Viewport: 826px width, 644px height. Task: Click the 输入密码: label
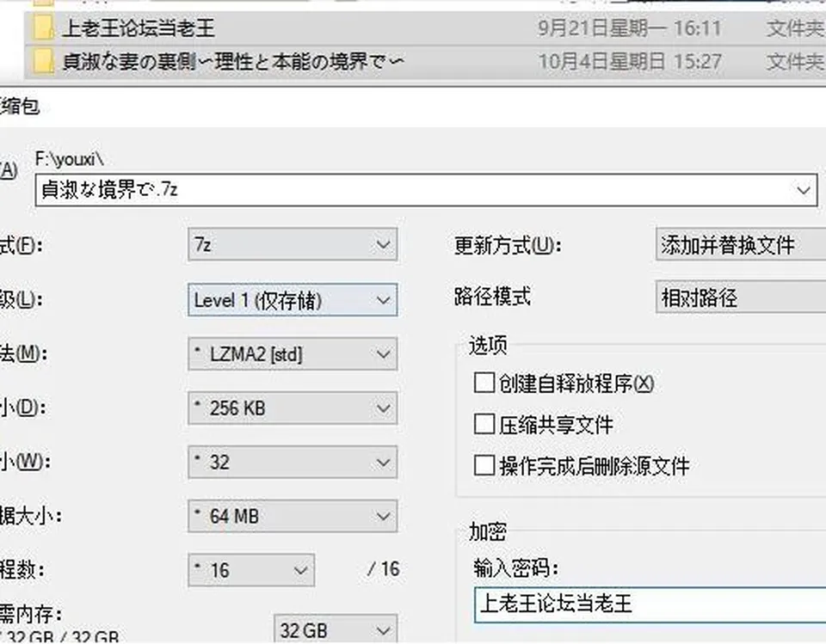point(515,568)
